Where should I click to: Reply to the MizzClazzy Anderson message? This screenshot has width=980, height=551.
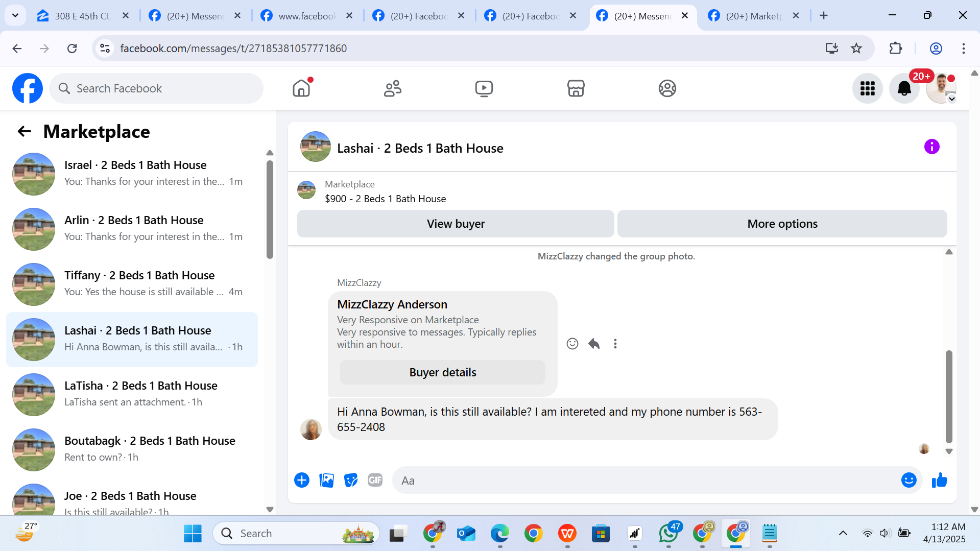point(594,344)
